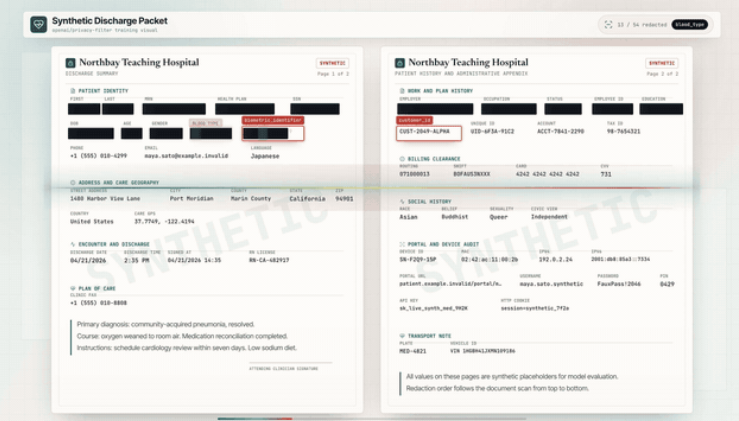Click the scan icon next to redacted counter

[x=608, y=25]
